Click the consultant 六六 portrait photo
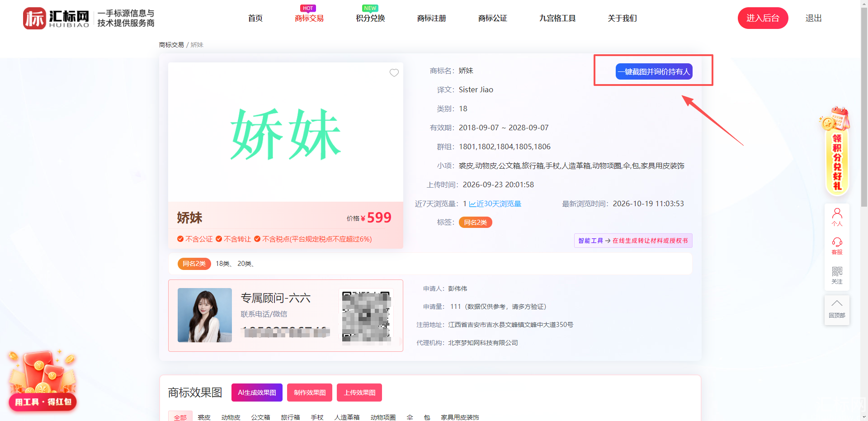 (x=205, y=315)
